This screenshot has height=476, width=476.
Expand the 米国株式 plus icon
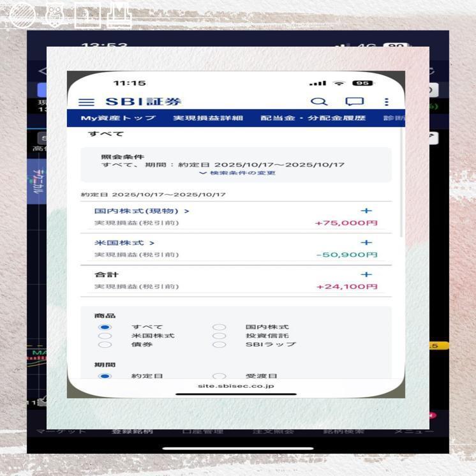click(x=366, y=242)
